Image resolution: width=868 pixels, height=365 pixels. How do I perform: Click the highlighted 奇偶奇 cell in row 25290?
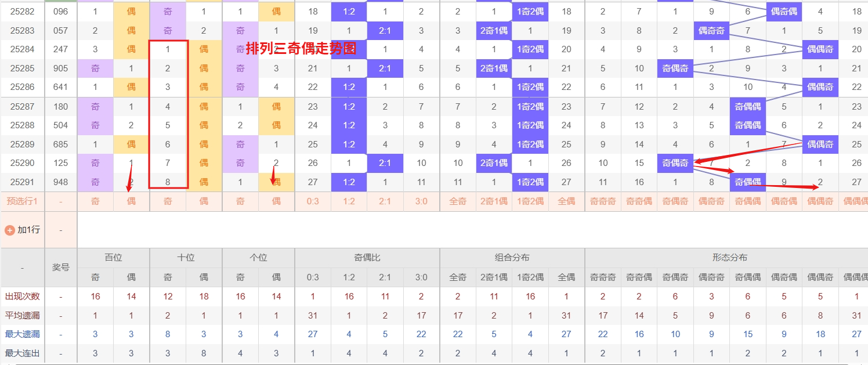pyautogui.click(x=675, y=163)
